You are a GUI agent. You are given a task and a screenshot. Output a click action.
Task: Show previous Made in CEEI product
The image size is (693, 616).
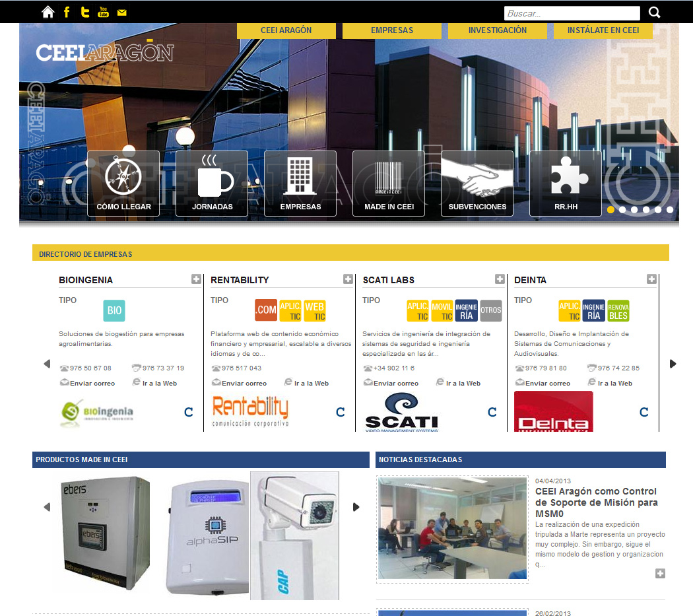47,507
